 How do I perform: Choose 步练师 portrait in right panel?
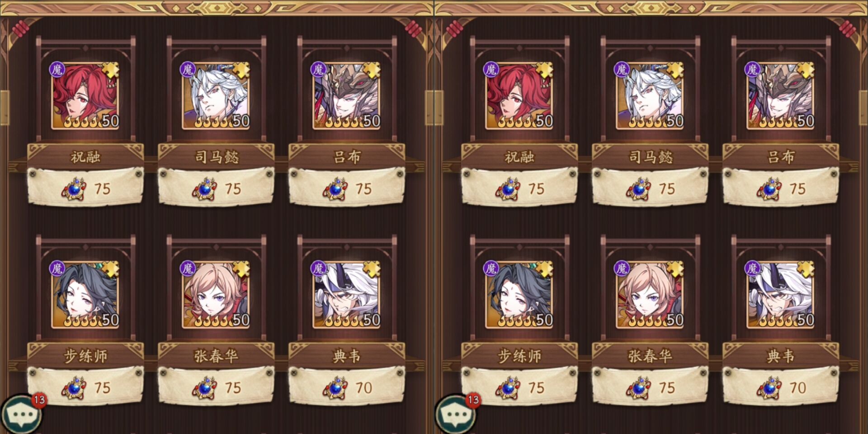[x=519, y=295]
